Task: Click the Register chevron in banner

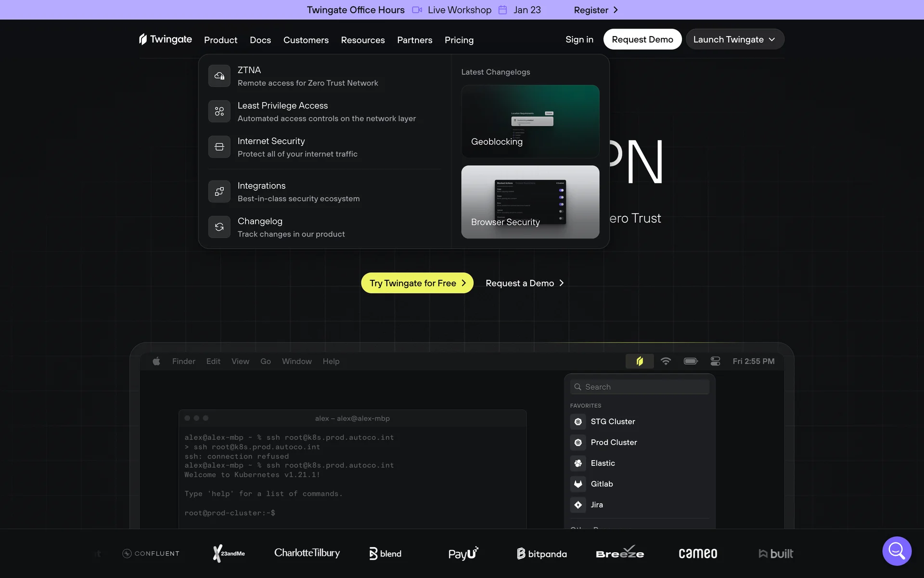Action: [x=616, y=10]
